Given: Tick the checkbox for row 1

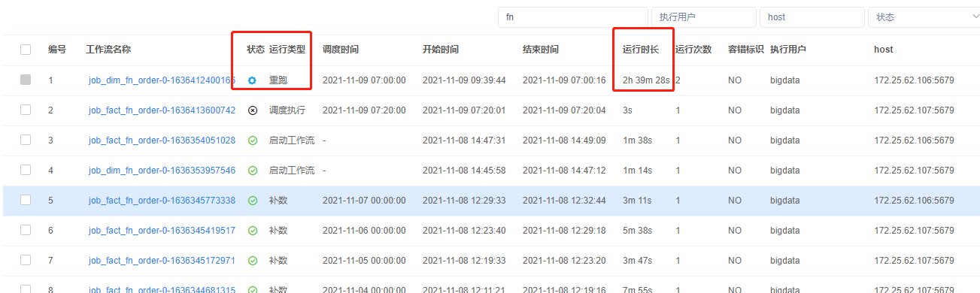Looking at the screenshot, I should click(26, 80).
